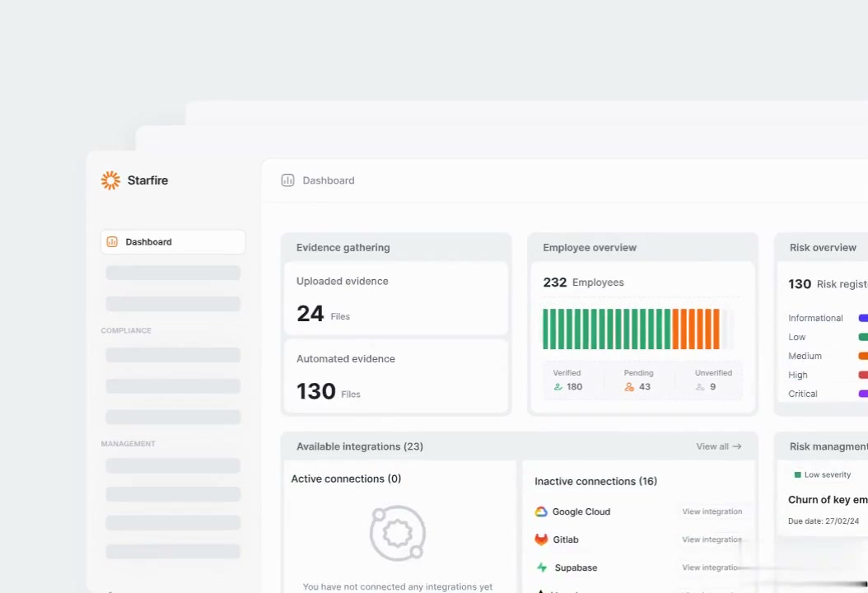Select the Gitlab integration name
Viewport: 868px width, 593px height.
pos(566,539)
